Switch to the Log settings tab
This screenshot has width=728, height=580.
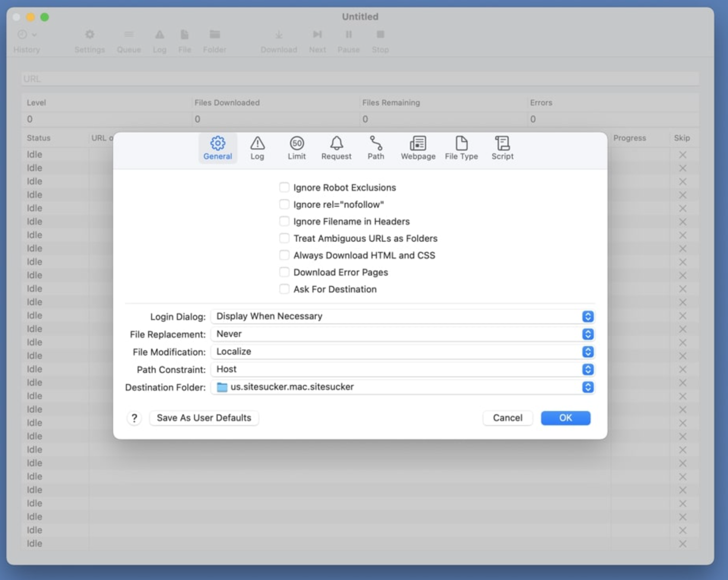257,148
